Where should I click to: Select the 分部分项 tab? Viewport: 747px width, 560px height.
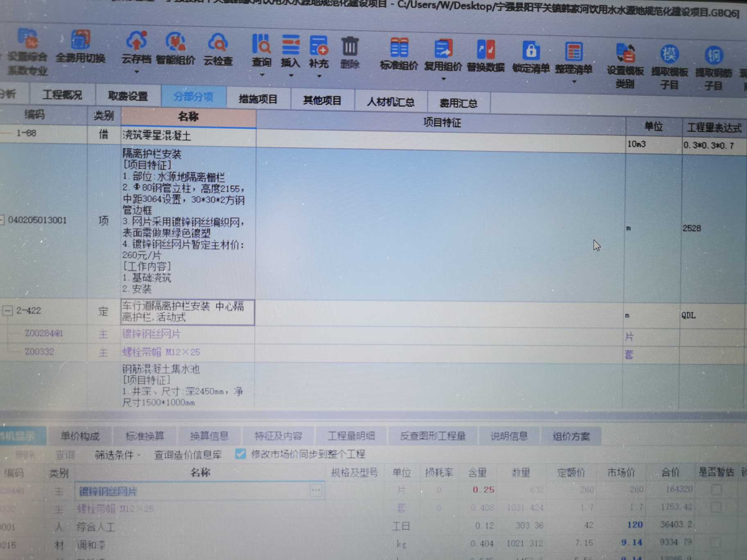point(194,97)
